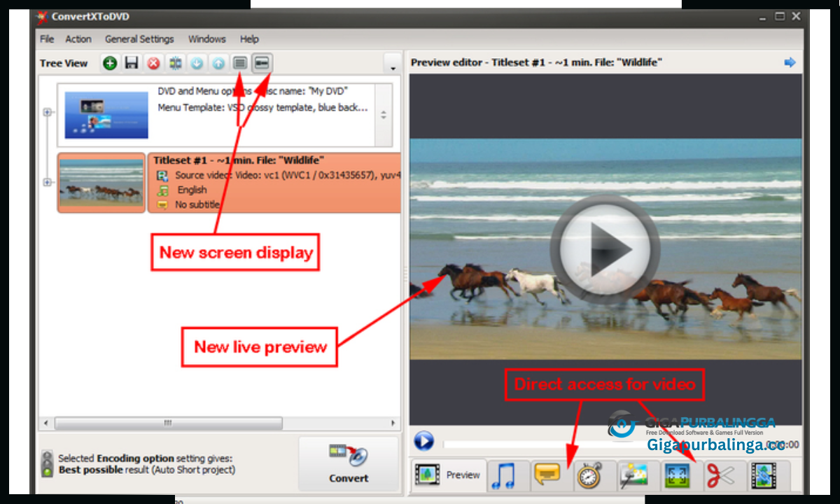Click the Wildlife horses titleset thumbnail
Viewport: 840px width, 504px height.
(101, 183)
